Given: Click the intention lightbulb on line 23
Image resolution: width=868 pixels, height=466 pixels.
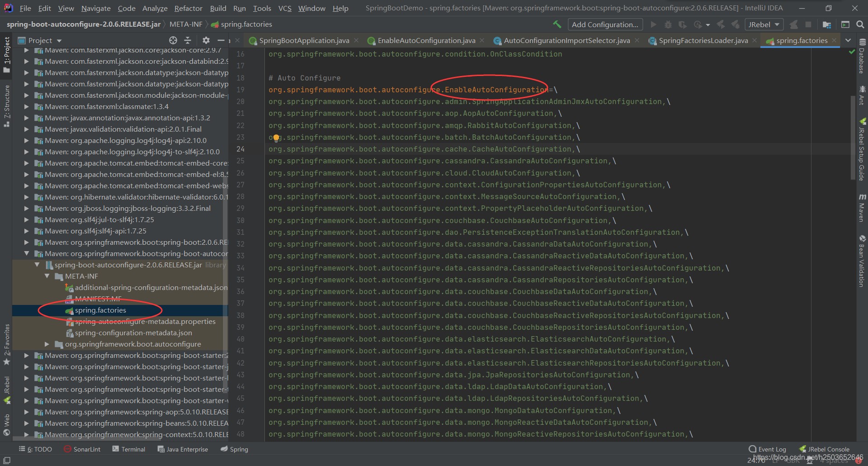Looking at the screenshot, I should tap(276, 138).
